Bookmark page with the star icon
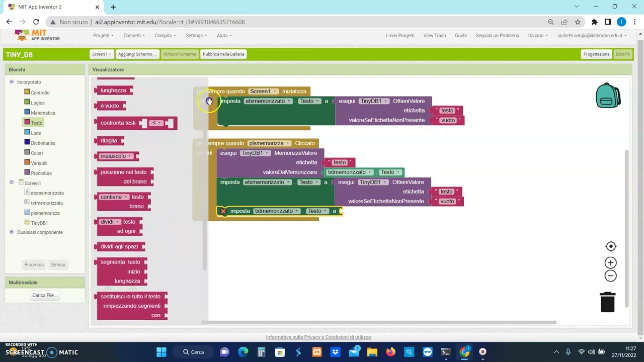 (x=578, y=22)
